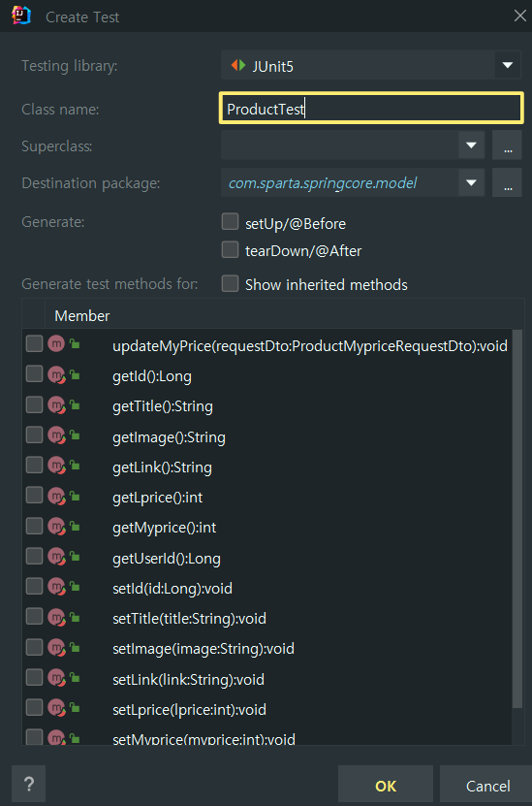
Task: Click method icon beside getUserId():Long
Action: 56,557
